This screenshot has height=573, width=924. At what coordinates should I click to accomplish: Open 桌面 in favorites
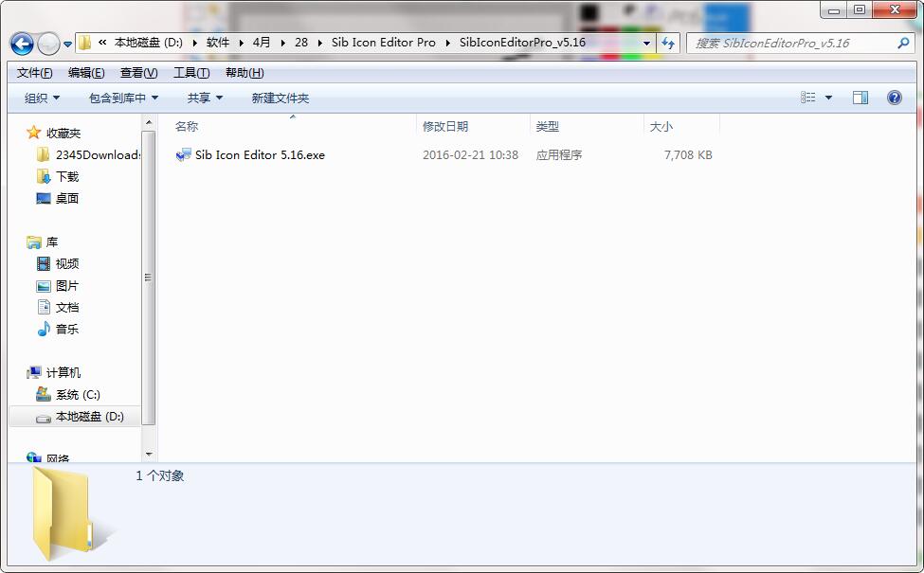point(67,199)
